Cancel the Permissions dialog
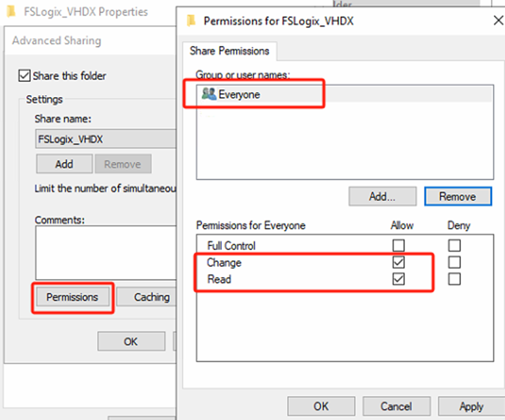The image size is (505, 420). click(396, 406)
